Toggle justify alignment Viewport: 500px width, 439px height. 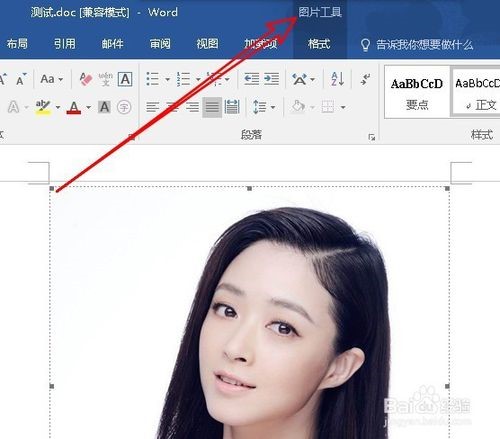point(212,107)
